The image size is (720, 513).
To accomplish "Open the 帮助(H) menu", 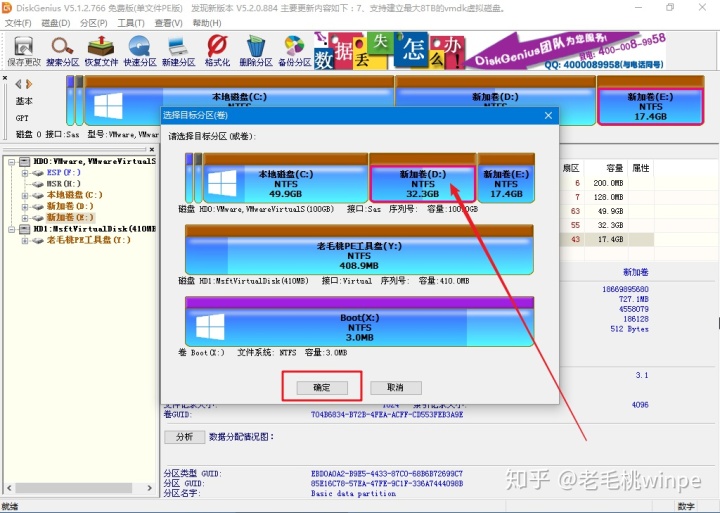I will [x=207, y=23].
